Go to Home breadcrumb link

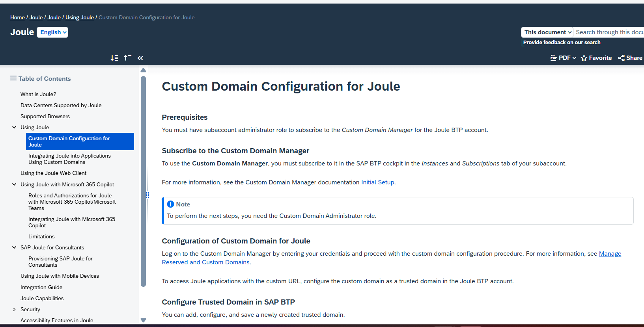click(x=17, y=17)
